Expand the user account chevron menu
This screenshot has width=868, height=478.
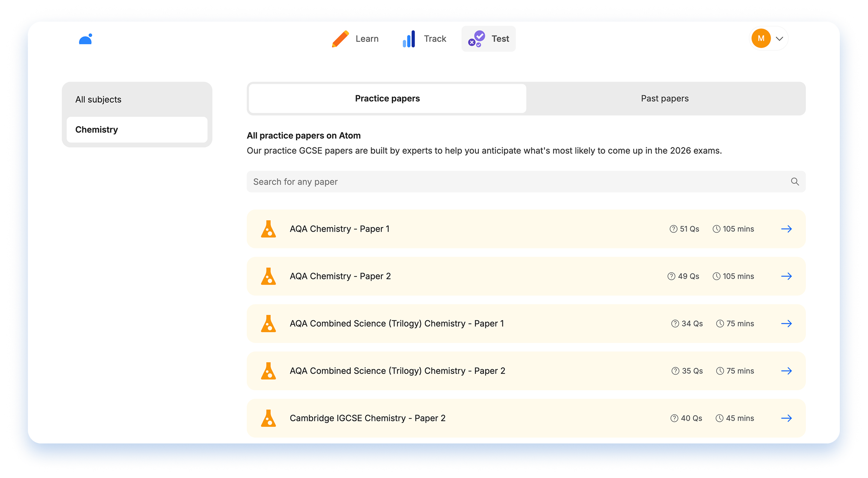point(780,39)
